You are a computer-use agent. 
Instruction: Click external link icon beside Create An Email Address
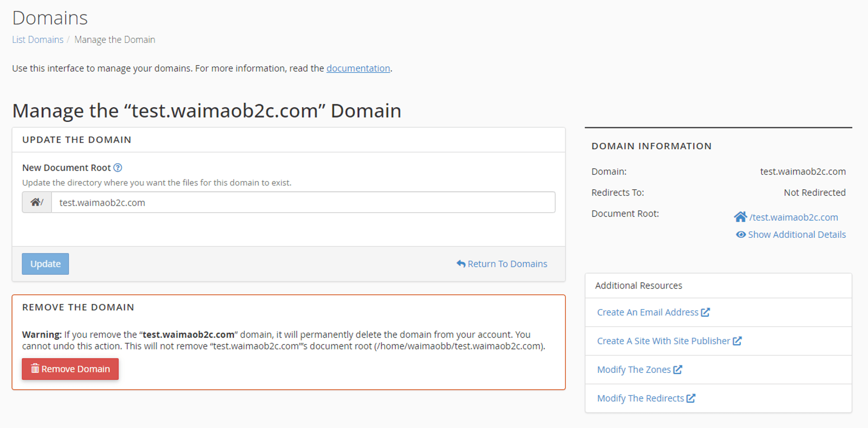pyautogui.click(x=705, y=312)
